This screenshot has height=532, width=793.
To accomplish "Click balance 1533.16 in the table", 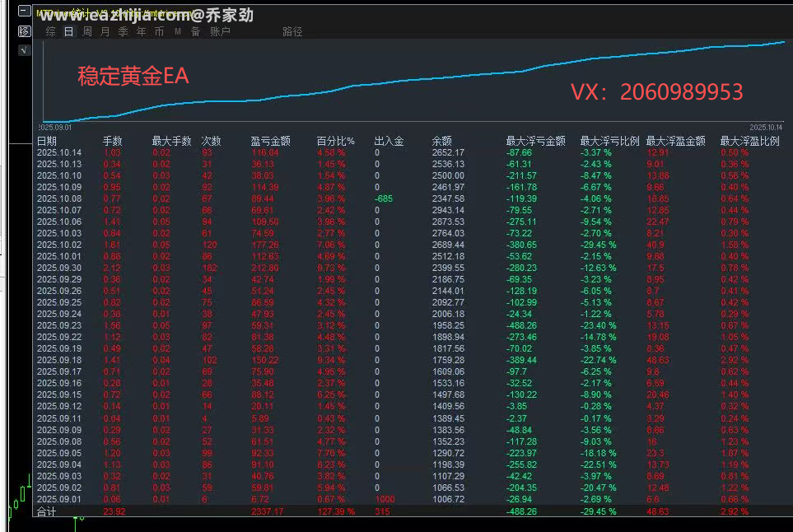I will click(x=448, y=383).
